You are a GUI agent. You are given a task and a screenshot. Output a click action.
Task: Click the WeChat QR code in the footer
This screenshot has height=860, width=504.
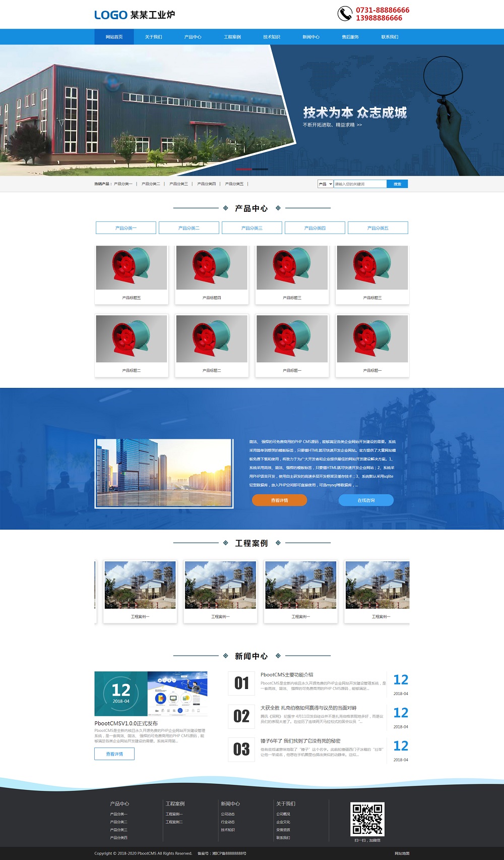[x=367, y=819]
